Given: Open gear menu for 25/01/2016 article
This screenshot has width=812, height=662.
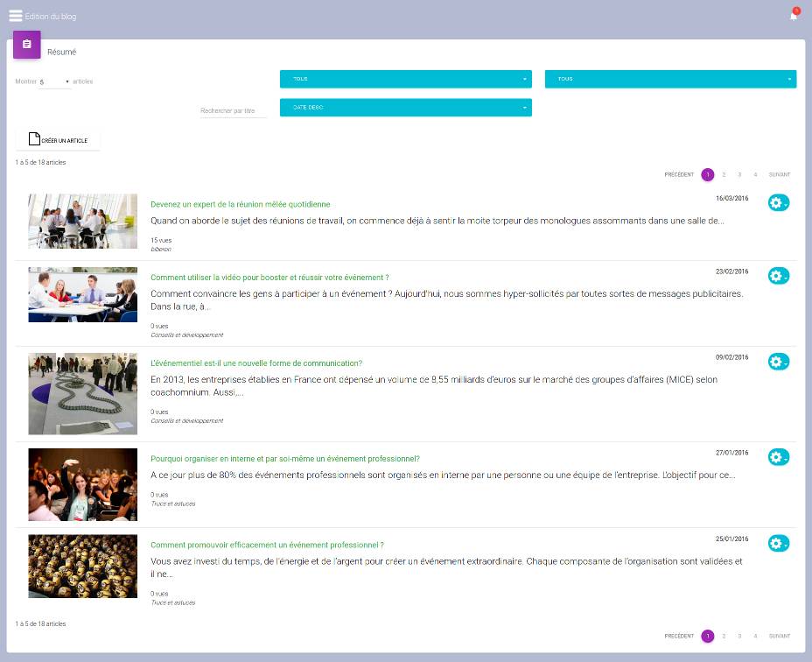Looking at the screenshot, I should click(779, 543).
